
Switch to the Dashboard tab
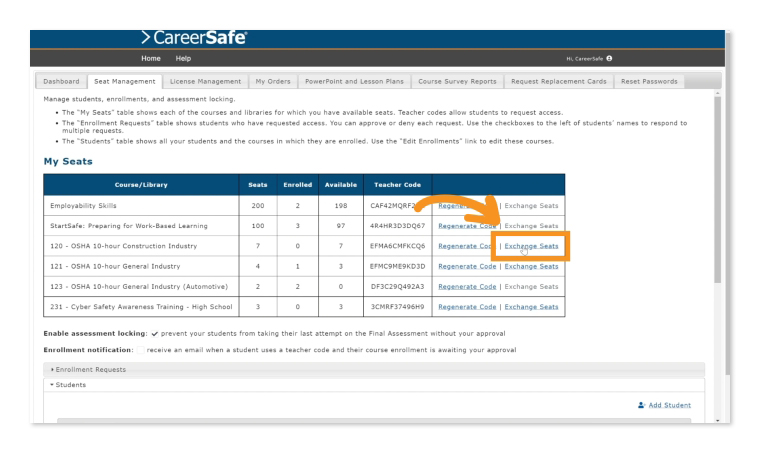pos(61,81)
